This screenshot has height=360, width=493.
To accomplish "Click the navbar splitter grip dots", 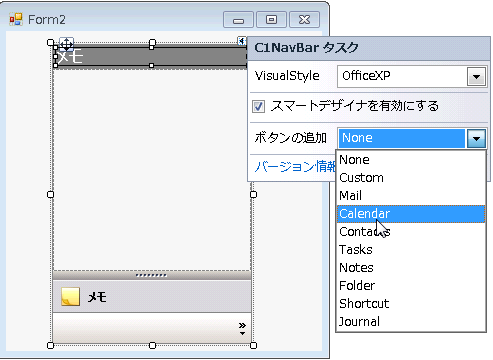I will click(x=151, y=275).
